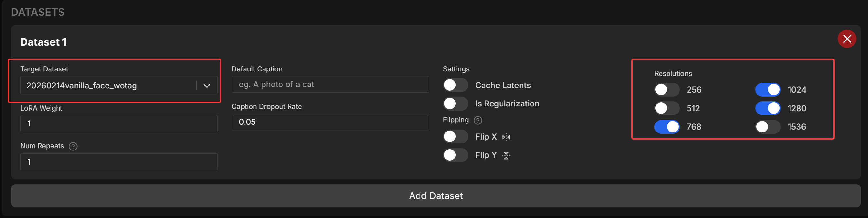Click the Flipping help question mark icon
Image resolution: width=868 pixels, height=218 pixels.
point(478,120)
